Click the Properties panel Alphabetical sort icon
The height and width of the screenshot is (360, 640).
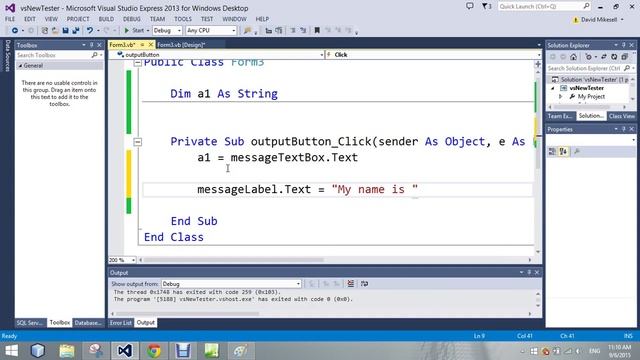[563, 152]
